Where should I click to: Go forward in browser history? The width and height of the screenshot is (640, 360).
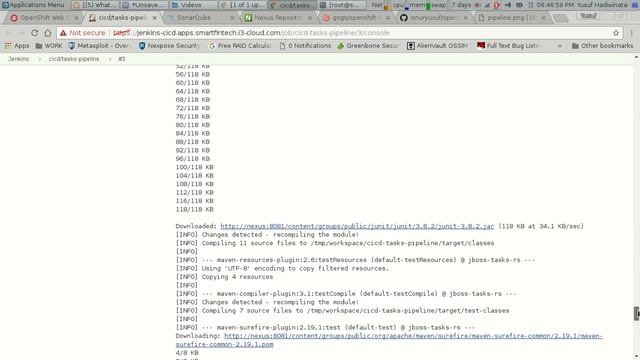[x=21, y=33]
